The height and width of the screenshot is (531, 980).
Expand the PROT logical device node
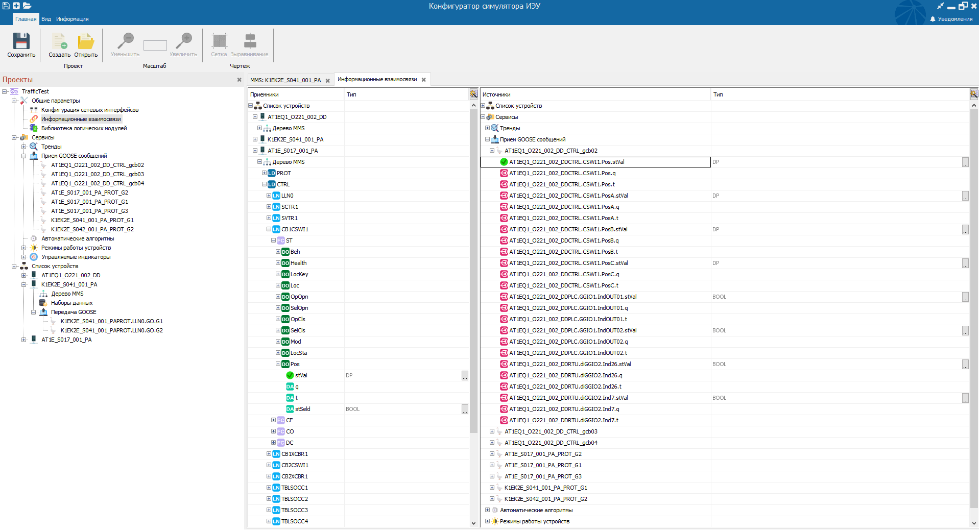coord(264,173)
